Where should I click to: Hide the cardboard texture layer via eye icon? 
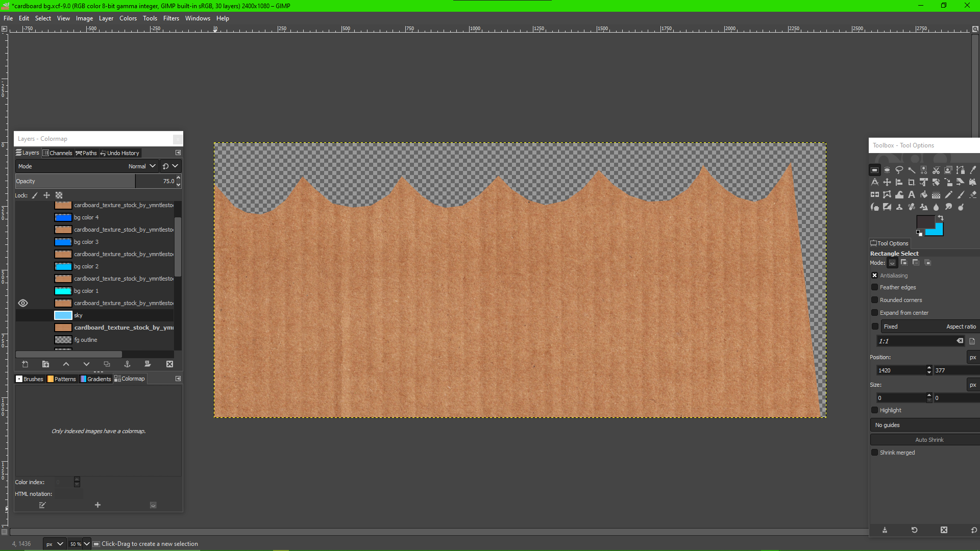click(23, 303)
